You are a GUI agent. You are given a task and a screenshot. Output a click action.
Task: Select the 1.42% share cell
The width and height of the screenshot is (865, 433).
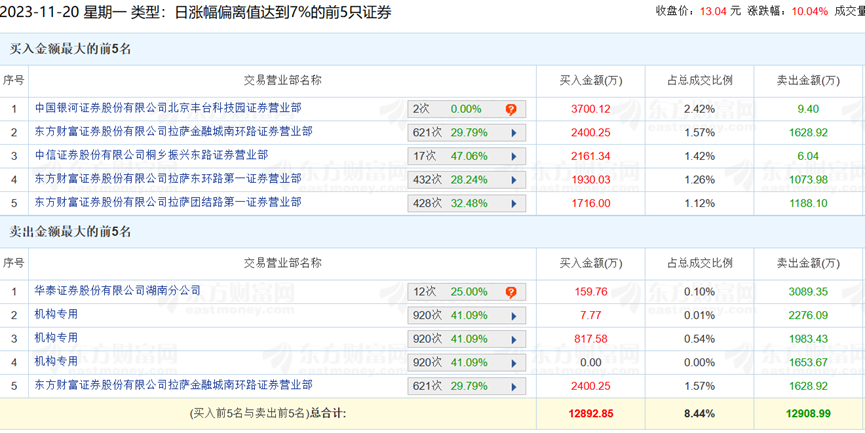[x=700, y=157]
